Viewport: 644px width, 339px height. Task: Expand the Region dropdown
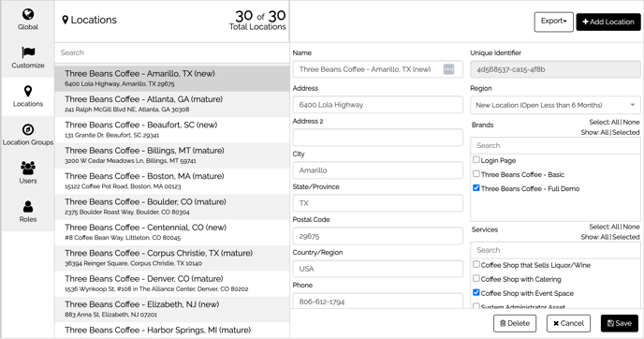click(x=555, y=105)
